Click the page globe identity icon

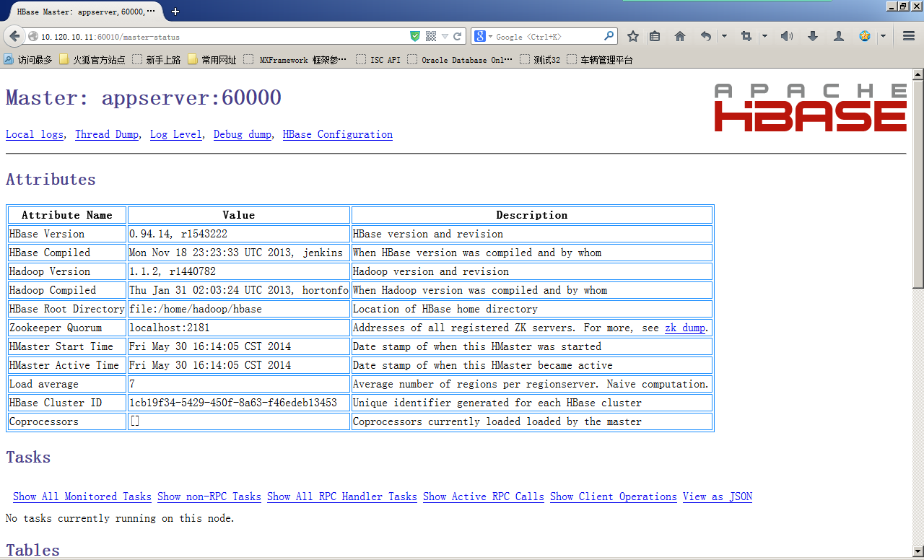pos(33,36)
